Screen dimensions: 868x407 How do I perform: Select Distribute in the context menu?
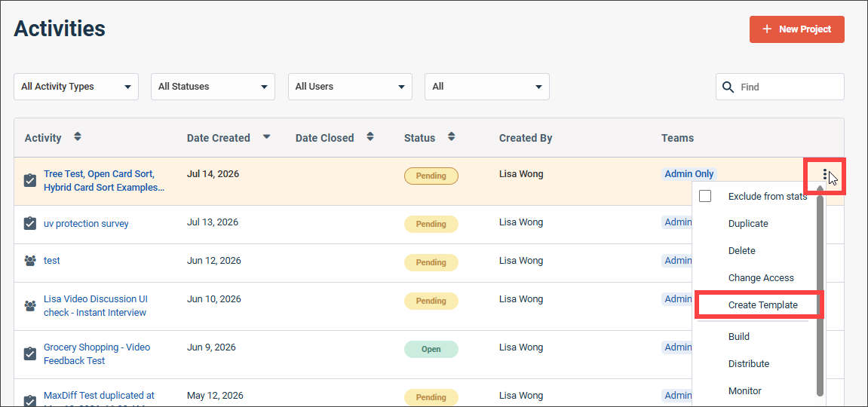[x=748, y=363]
